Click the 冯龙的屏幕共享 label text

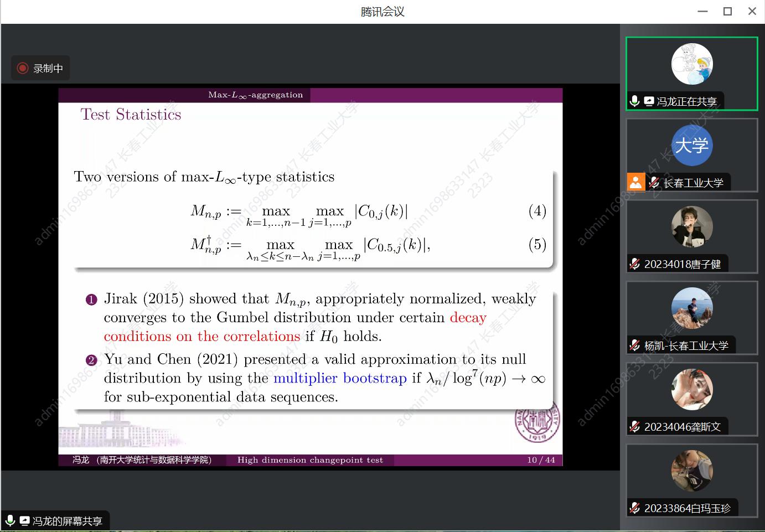pyautogui.click(x=67, y=521)
